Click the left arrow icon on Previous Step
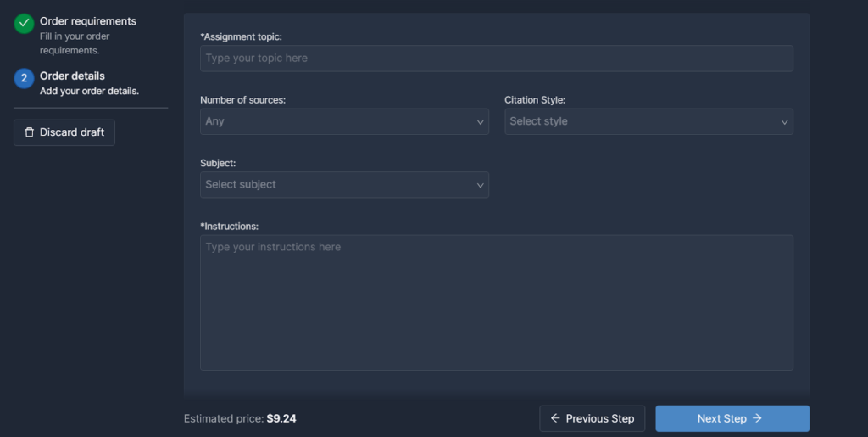Viewport: 868px width, 437px height. click(554, 418)
